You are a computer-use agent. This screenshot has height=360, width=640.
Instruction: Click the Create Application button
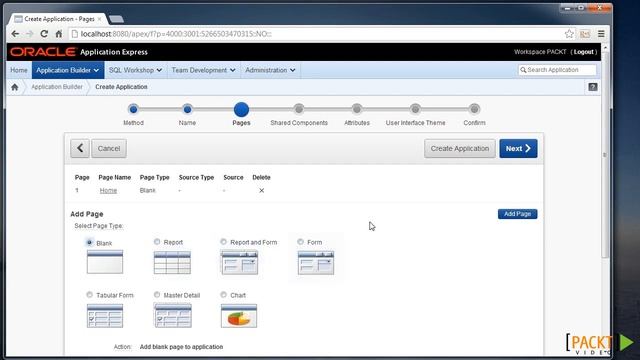(x=460, y=148)
